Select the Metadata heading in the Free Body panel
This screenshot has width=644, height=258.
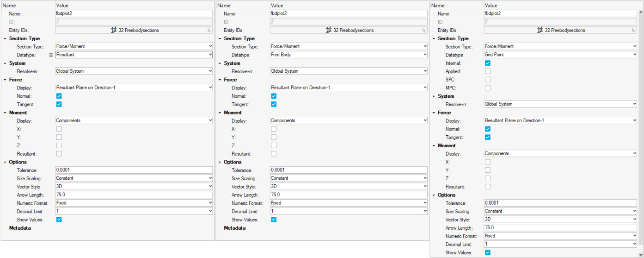(234, 228)
